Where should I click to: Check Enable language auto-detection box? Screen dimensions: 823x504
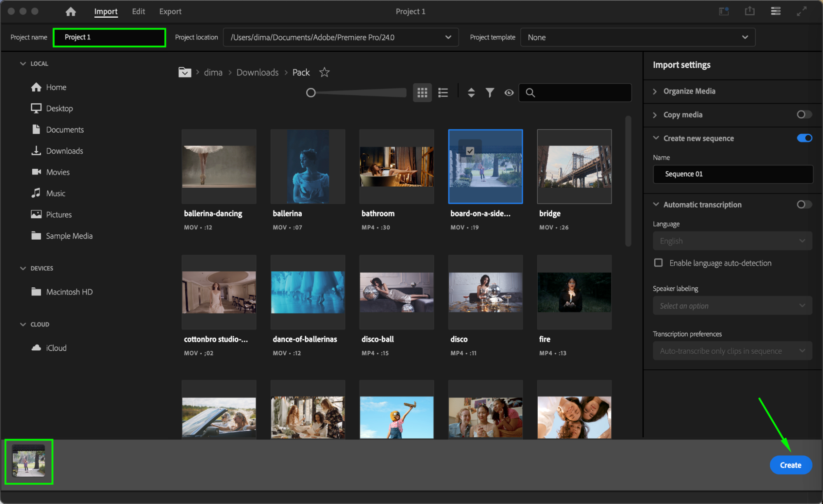(658, 263)
